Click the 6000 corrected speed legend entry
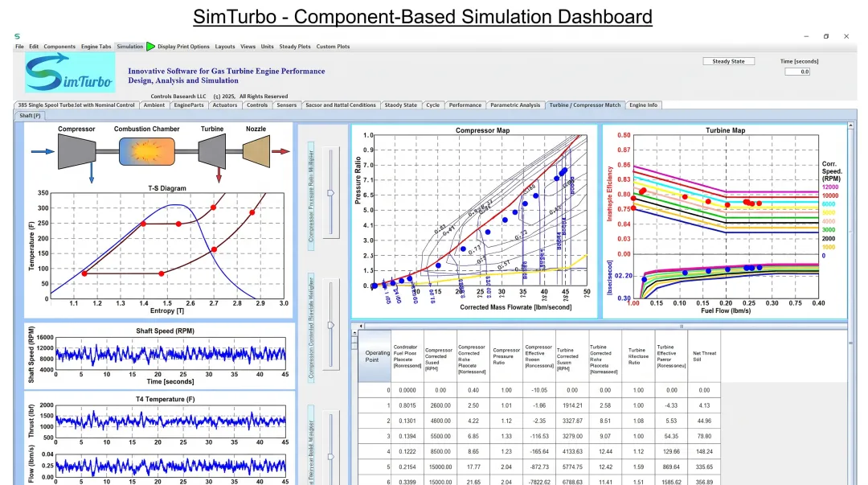This screenshot has width=868, height=485. tap(829, 204)
